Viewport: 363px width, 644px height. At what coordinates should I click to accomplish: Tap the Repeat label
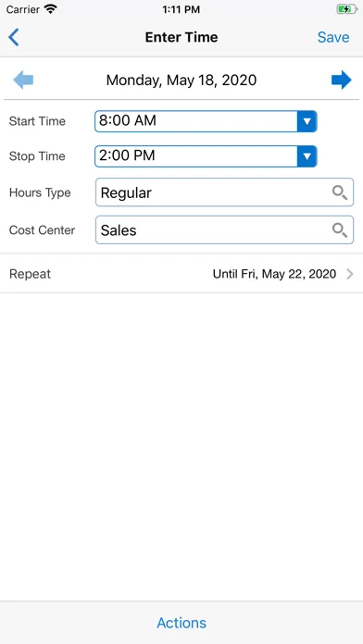coord(30,274)
